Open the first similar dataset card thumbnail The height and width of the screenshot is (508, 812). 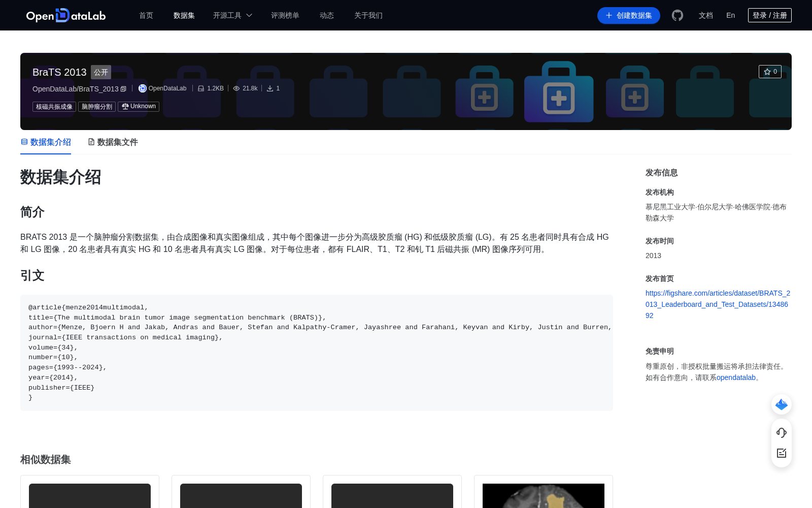tap(90, 496)
